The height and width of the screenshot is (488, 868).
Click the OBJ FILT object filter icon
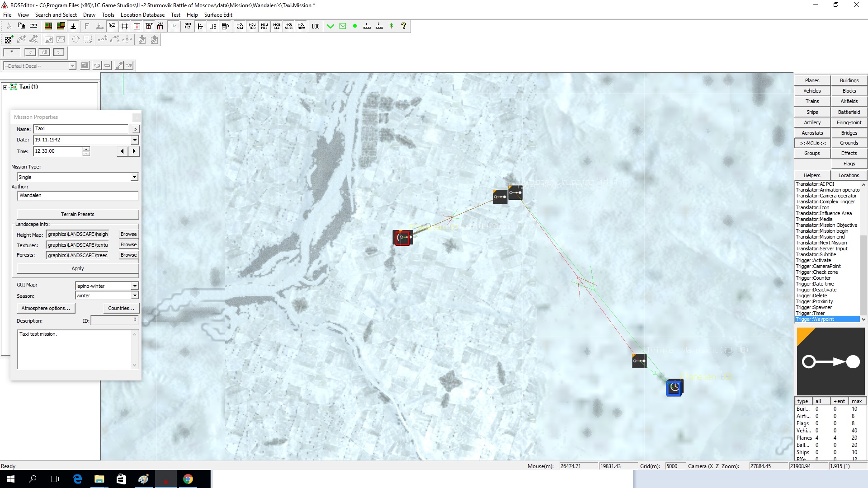(188, 26)
